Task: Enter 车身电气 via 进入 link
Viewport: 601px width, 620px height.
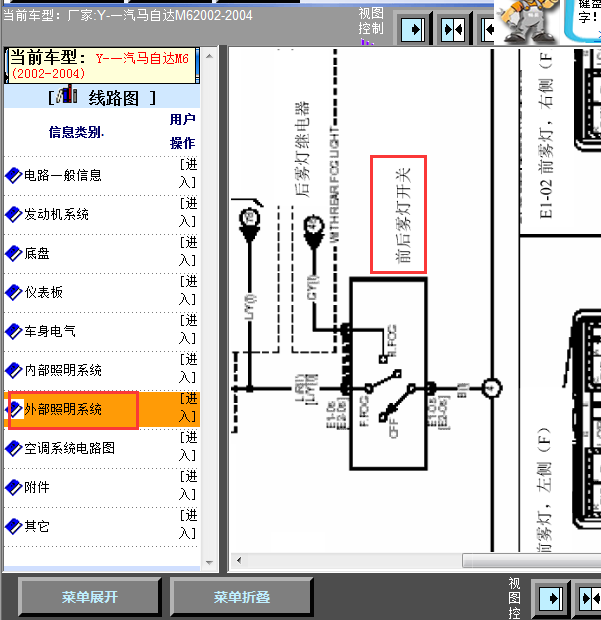Action: pyautogui.click(x=188, y=329)
